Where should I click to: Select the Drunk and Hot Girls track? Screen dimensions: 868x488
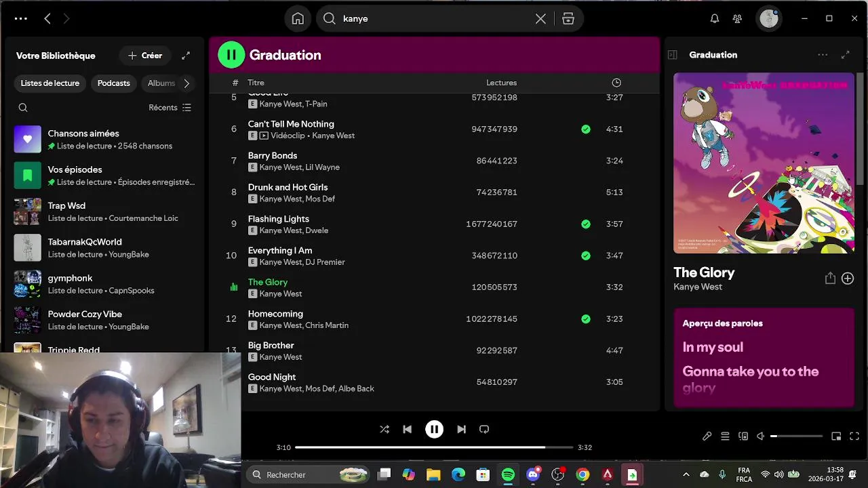pos(434,192)
